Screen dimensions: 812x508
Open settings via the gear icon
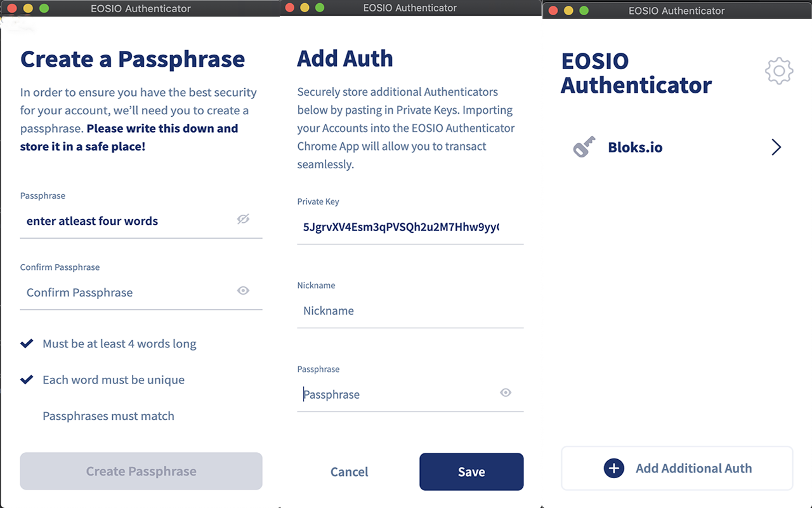pyautogui.click(x=779, y=71)
